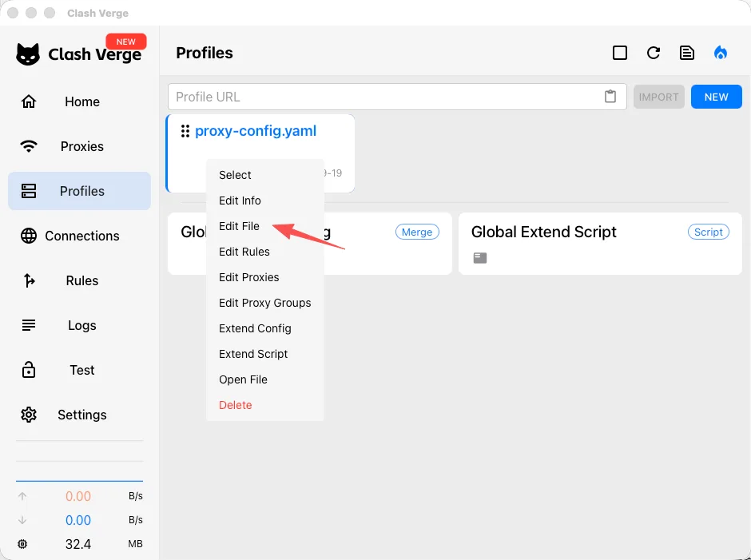
Task: Choose Extend Script in context menu
Action: pyautogui.click(x=265, y=354)
